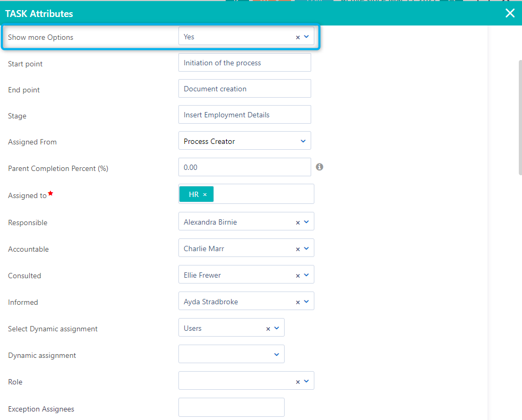The height and width of the screenshot is (420, 522).
Task: Remove the HR tag from Assigned to
Action: (206, 194)
